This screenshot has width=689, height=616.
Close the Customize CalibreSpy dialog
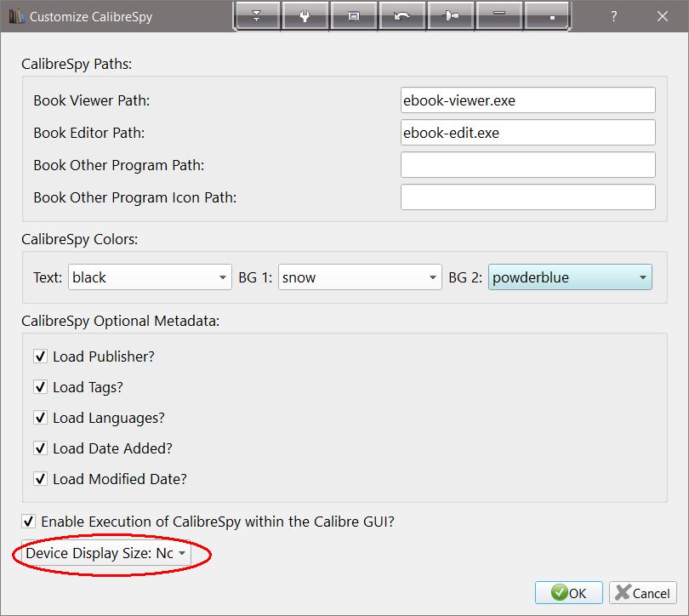coord(663,17)
